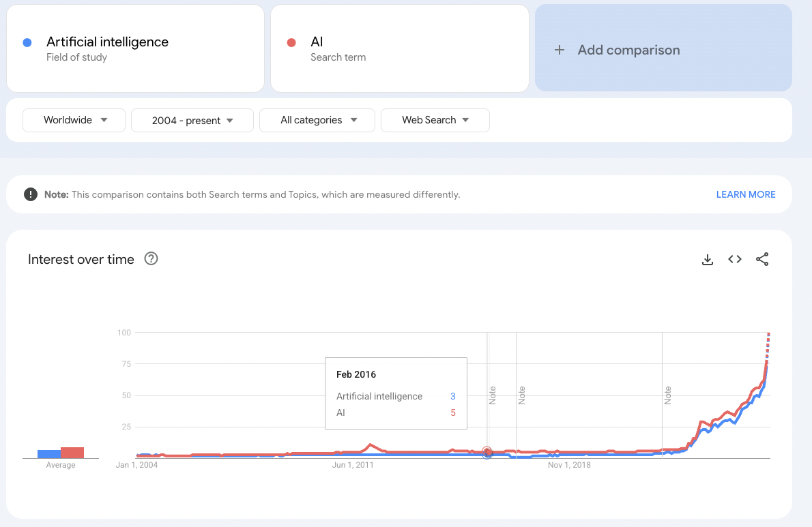Click the blue dot beside Artificial intelligence

click(27, 42)
